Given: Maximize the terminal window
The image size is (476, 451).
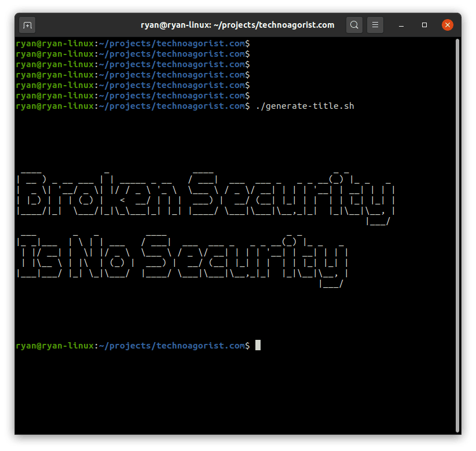Looking at the screenshot, I should [424, 25].
